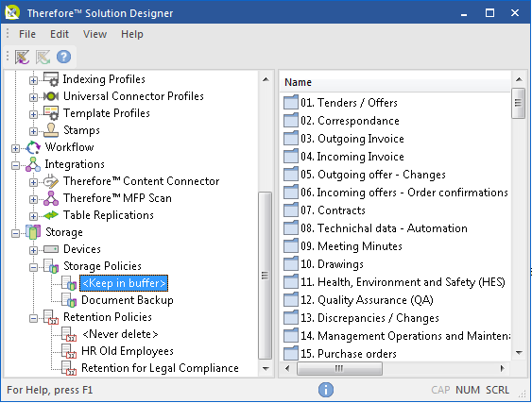The height and width of the screenshot is (403, 532).
Task: Click the MFP Scan icon
Action: 51,198
